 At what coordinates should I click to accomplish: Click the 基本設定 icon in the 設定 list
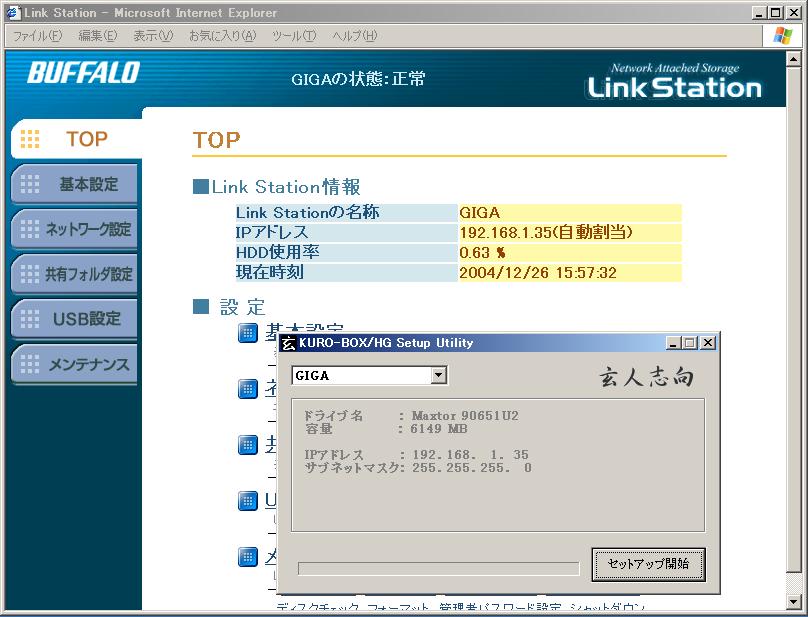(248, 333)
